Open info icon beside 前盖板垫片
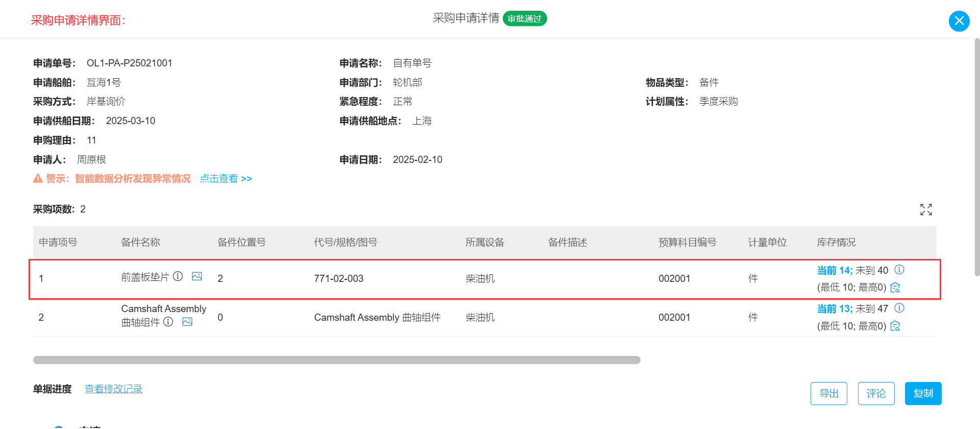The width and height of the screenshot is (980, 429). (x=178, y=276)
